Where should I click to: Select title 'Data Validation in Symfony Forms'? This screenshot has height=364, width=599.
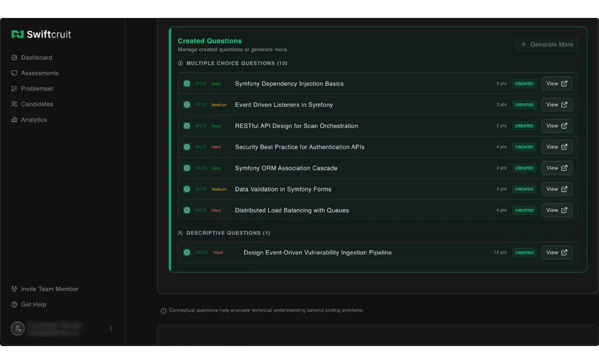click(283, 189)
